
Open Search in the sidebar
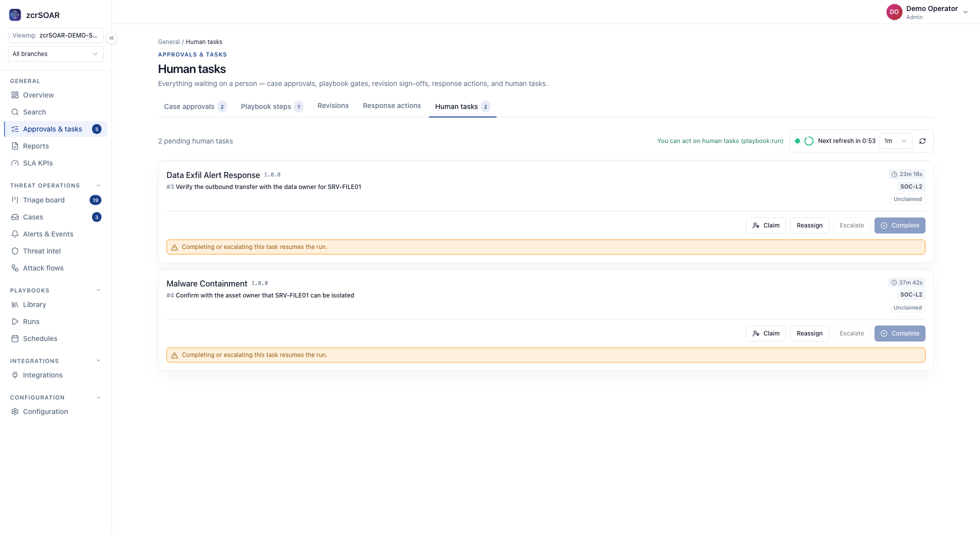[x=55, y=112]
